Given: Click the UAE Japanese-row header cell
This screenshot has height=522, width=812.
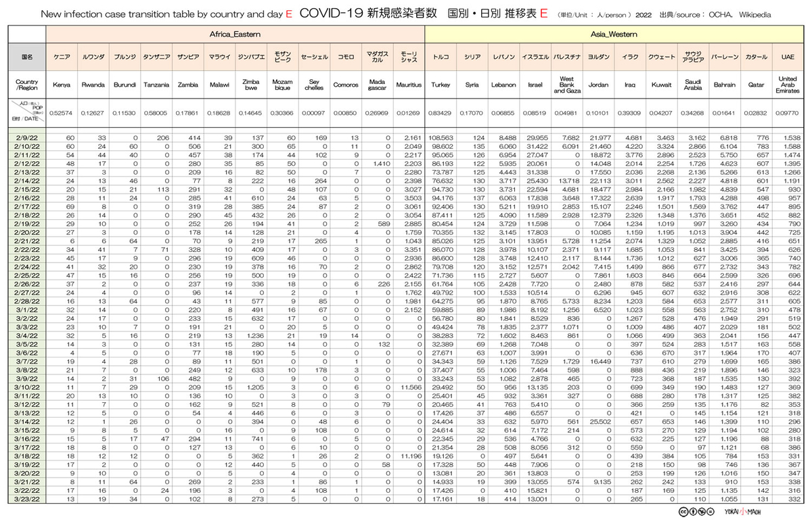Looking at the screenshot, I should [788, 58].
